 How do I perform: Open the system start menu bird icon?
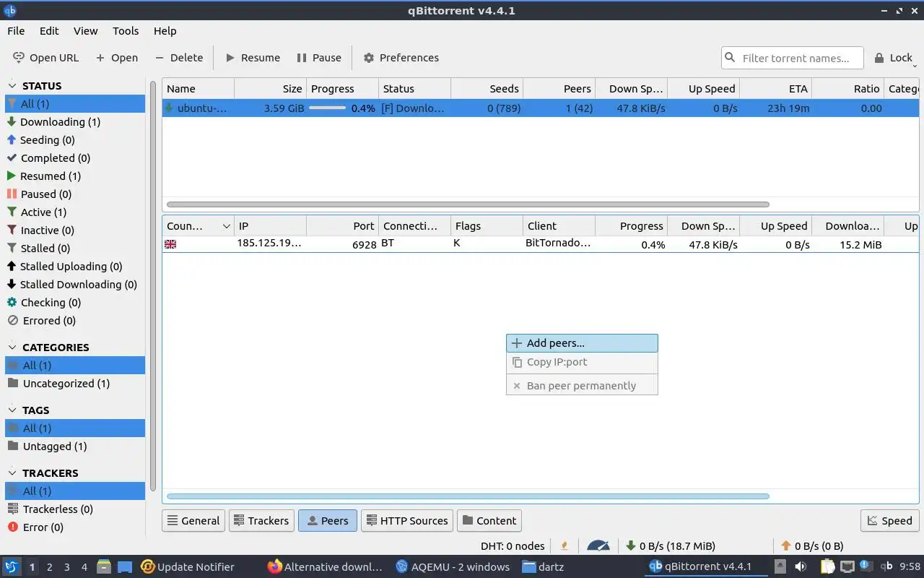coord(11,566)
